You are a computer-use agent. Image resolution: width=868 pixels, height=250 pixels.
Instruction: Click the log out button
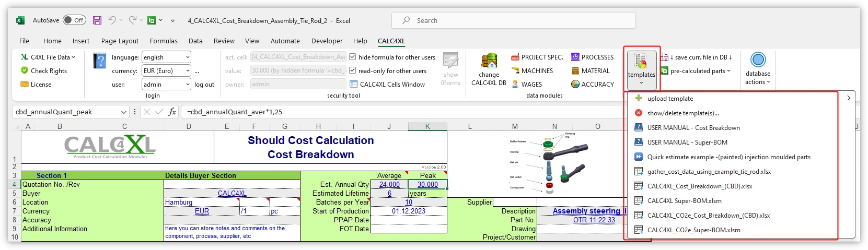pos(204,84)
